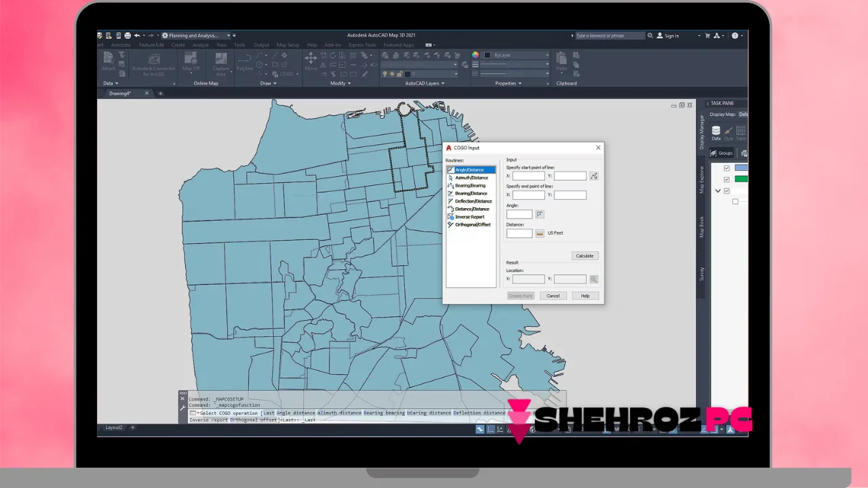The width and height of the screenshot is (868, 488).
Task: Toggle the layer lightbulb on/off icon
Action: (384, 74)
